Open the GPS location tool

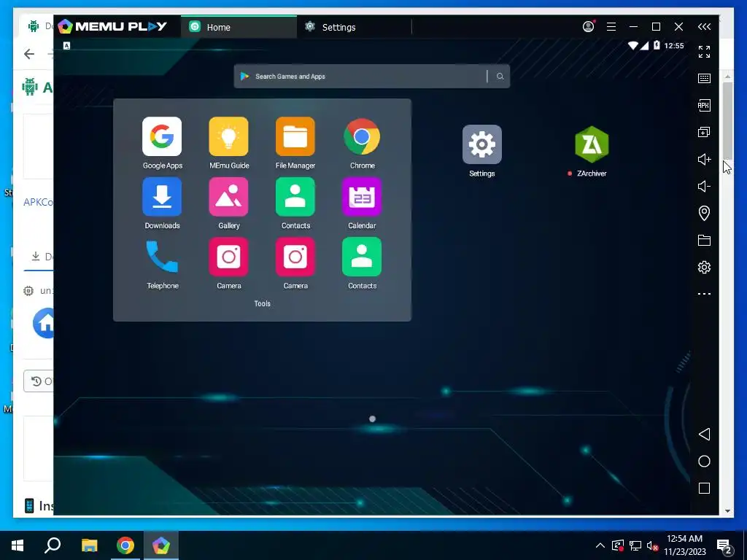pos(704,213)
